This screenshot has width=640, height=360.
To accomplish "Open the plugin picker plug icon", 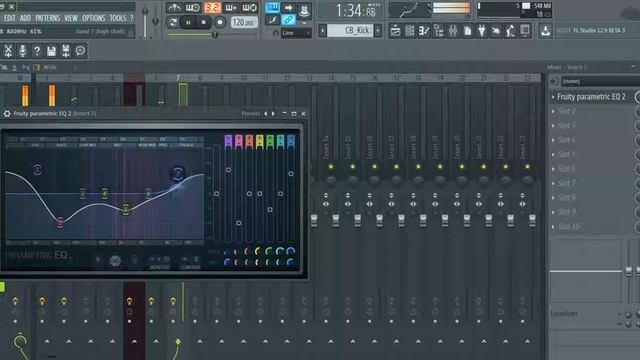I will pos(482,31).
